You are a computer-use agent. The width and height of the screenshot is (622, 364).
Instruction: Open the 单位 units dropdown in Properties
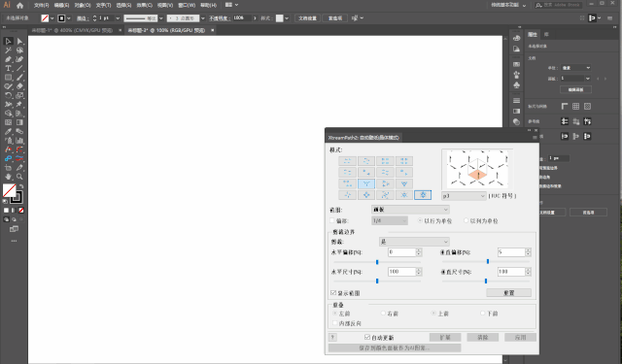pyautogui.click(x=575, y=68)
